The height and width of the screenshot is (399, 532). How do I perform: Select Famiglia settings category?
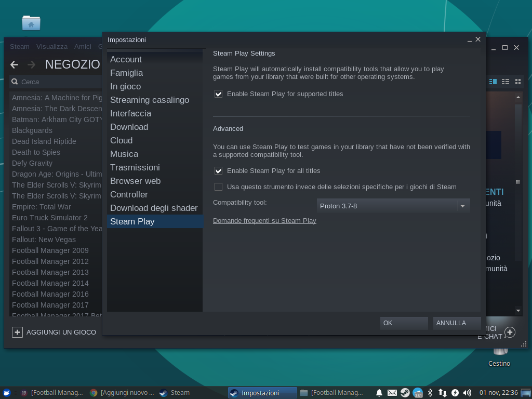155,73
